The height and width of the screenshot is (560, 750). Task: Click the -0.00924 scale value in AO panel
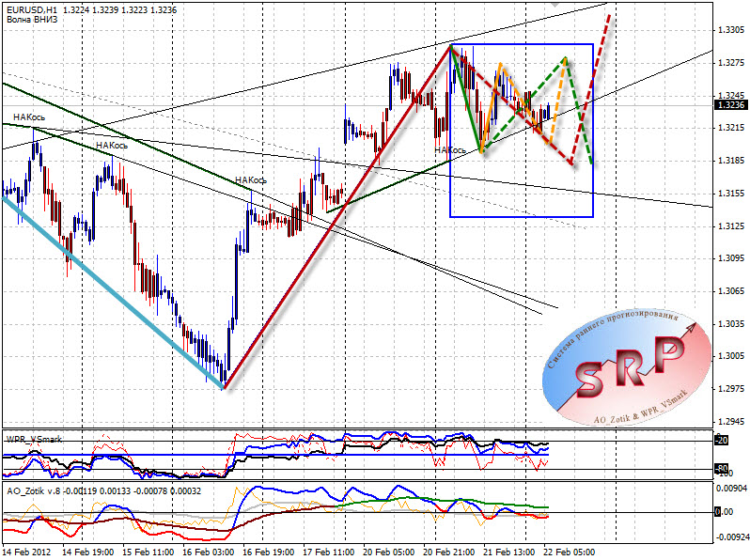(731, 537)
